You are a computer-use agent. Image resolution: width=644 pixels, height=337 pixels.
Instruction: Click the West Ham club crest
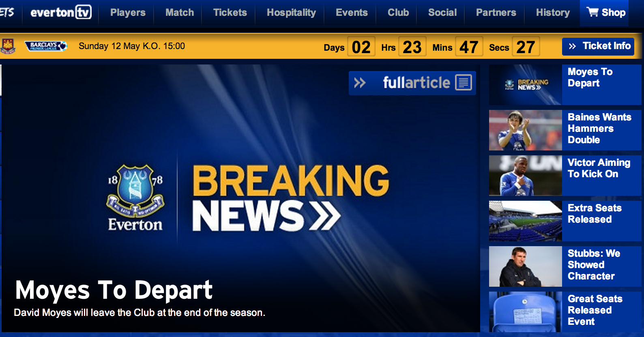click(8, 46)
